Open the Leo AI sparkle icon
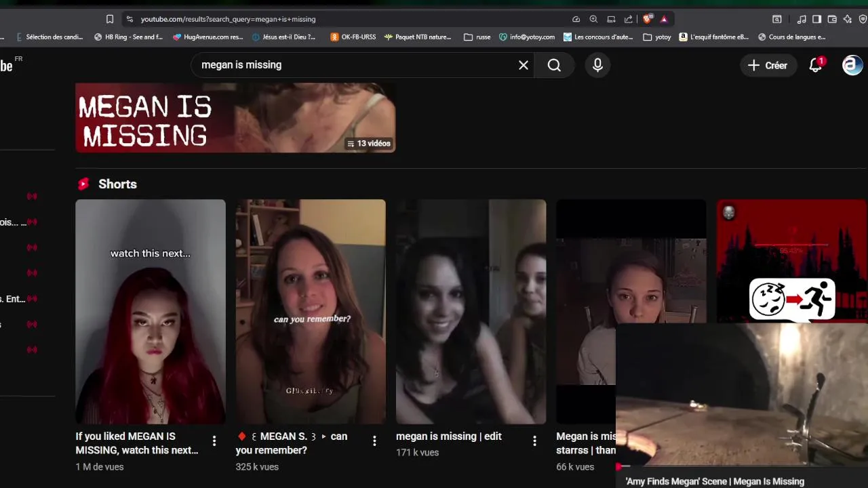 click(847, 19)
